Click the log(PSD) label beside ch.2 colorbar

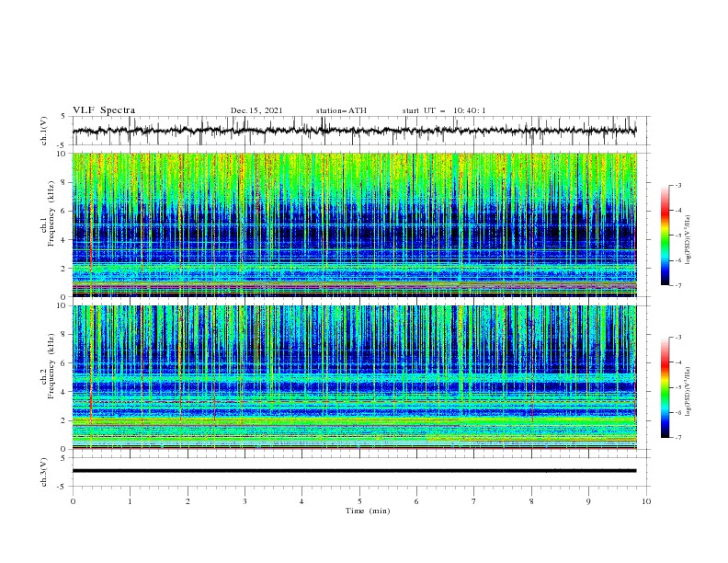pyautogui.click(x=688, y=392)
